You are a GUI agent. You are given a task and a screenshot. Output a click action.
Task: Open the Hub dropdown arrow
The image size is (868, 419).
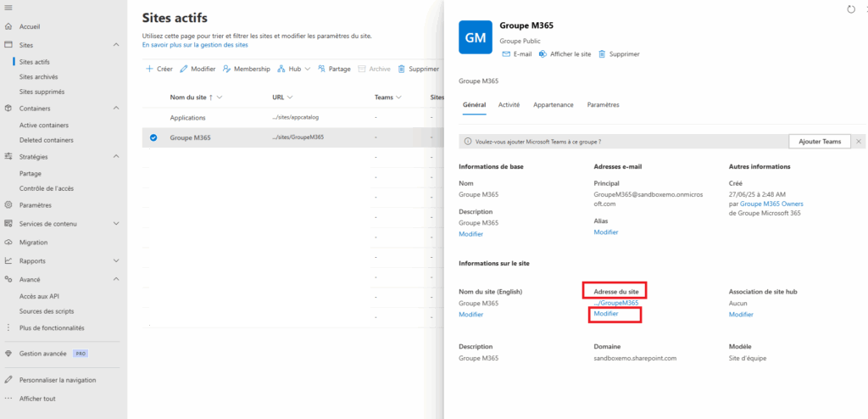pos(307,70)
